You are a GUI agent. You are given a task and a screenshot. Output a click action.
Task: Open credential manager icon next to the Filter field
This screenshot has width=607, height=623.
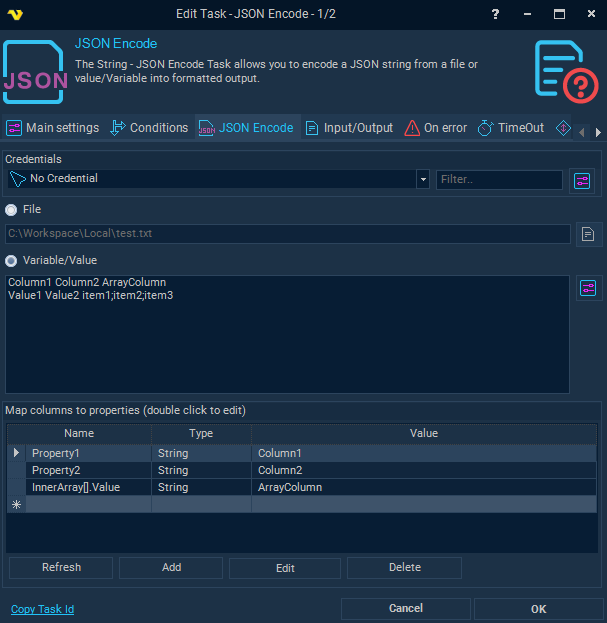point(582,181)
